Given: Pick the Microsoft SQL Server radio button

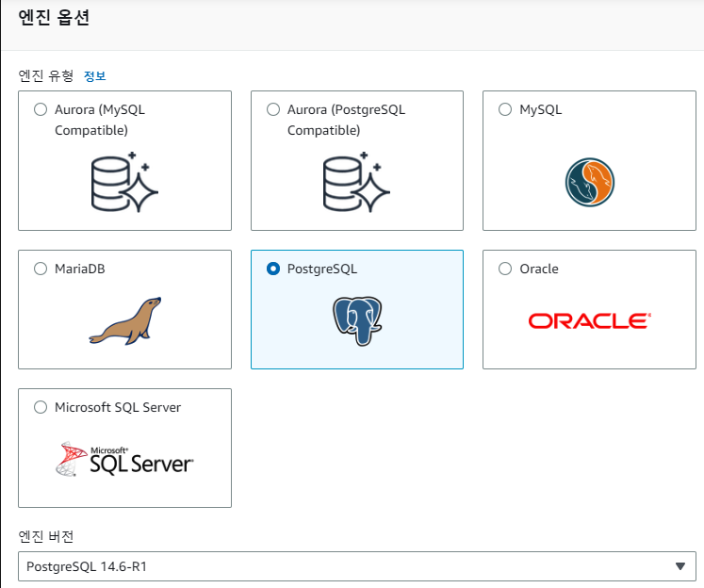Looking at the screenshot, I should pos(41,407).
